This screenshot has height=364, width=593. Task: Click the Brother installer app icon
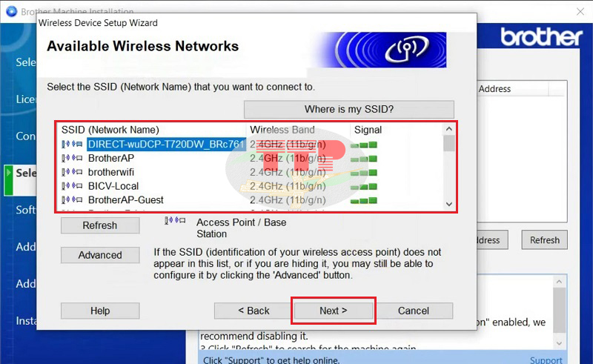(11, 11)
